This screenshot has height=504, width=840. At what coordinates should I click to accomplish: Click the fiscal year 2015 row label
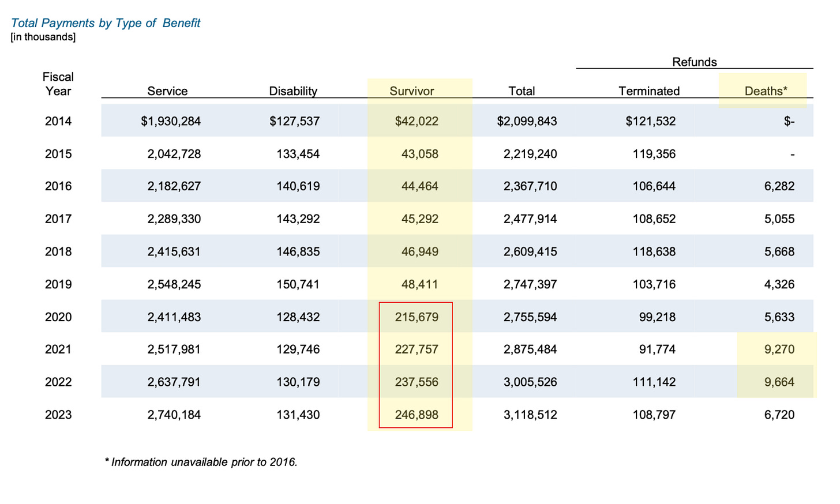point(58,154)
